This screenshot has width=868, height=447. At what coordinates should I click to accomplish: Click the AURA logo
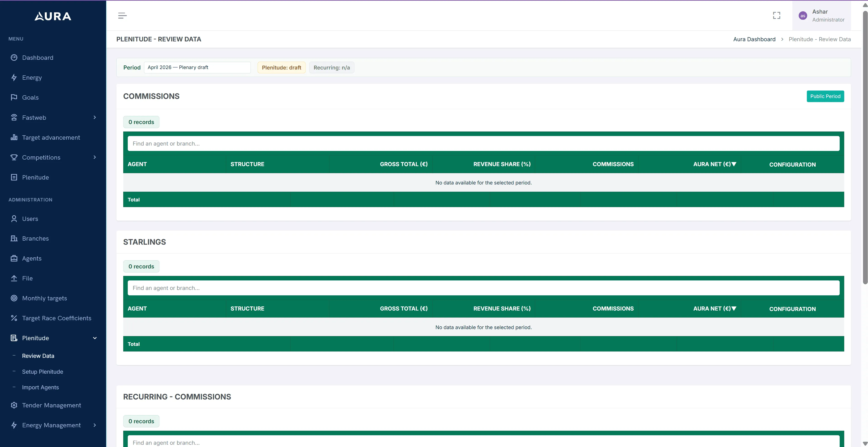click(53, 16)
